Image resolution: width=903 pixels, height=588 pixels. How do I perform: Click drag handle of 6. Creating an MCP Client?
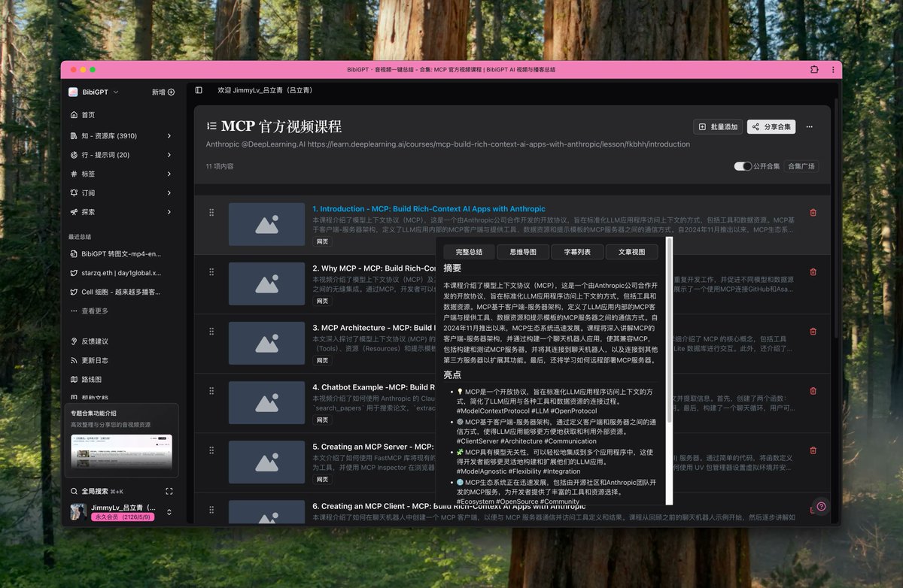click(211, 510)
